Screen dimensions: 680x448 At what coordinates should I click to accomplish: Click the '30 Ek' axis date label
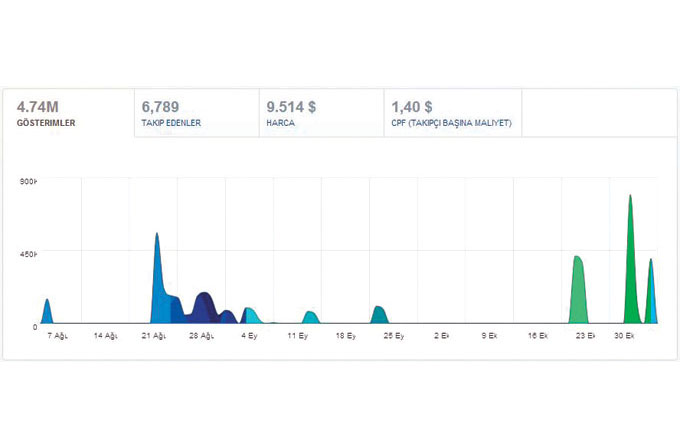pyautogui.click(x=624, y=336)
